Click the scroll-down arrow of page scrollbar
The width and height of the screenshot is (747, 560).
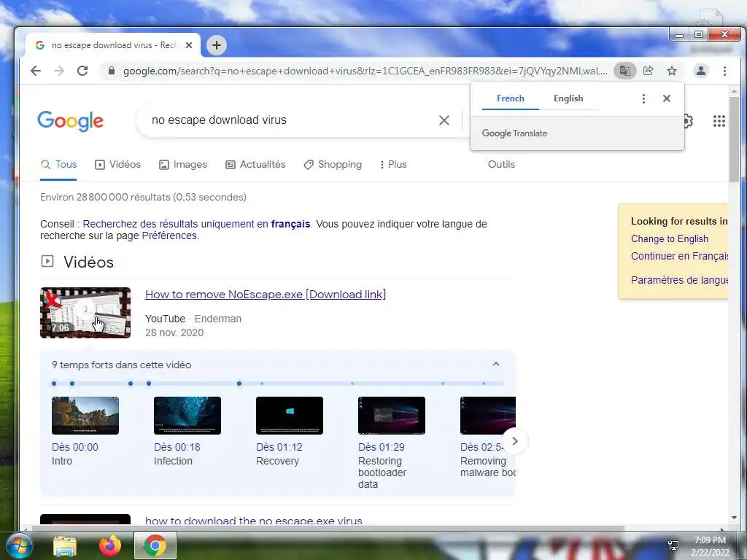[x=734, y=518]
